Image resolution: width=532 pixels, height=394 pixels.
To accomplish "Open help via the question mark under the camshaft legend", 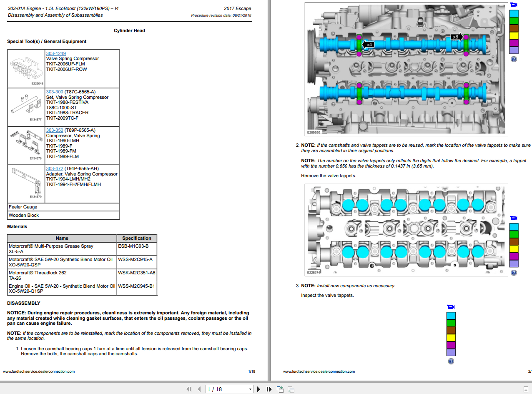I will 513,59.
